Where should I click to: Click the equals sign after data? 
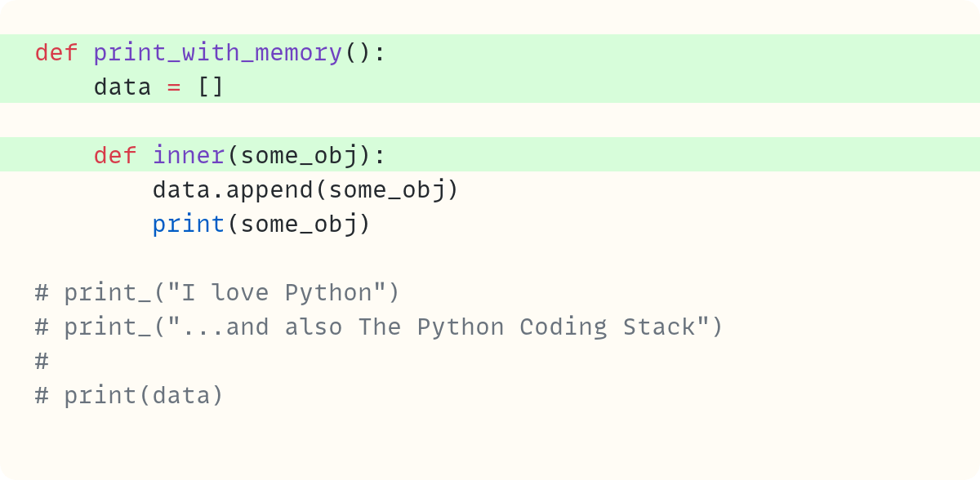point(174,87)
